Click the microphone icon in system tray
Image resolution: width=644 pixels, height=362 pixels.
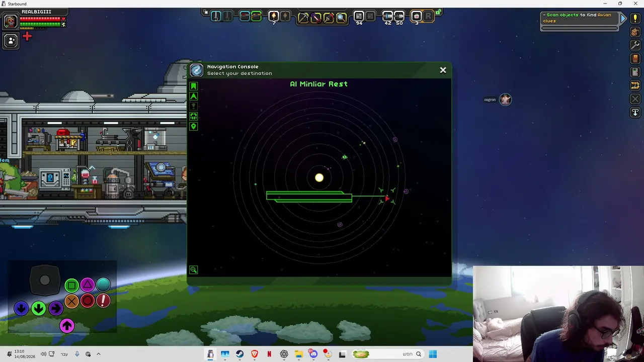point(77,354)
